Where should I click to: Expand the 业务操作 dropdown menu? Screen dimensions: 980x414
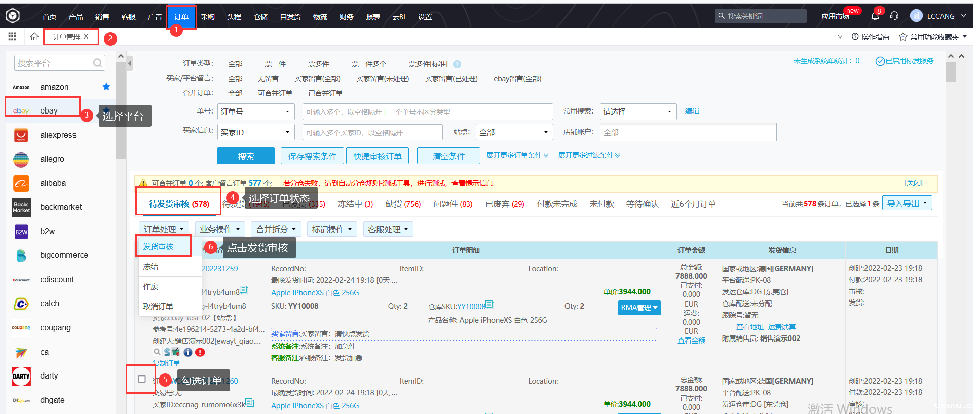(x=219, y=230)
